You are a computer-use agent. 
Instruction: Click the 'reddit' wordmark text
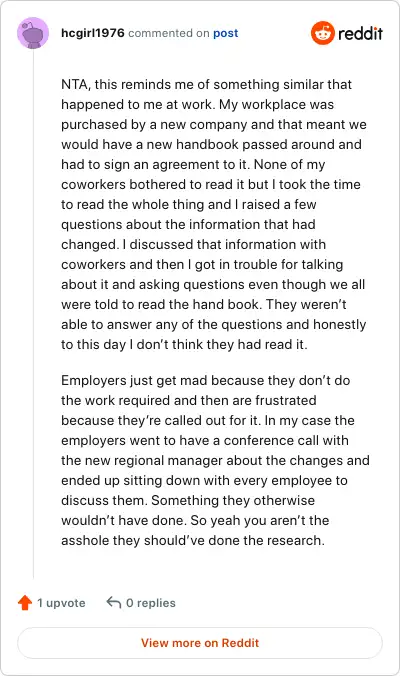(360, 33)
